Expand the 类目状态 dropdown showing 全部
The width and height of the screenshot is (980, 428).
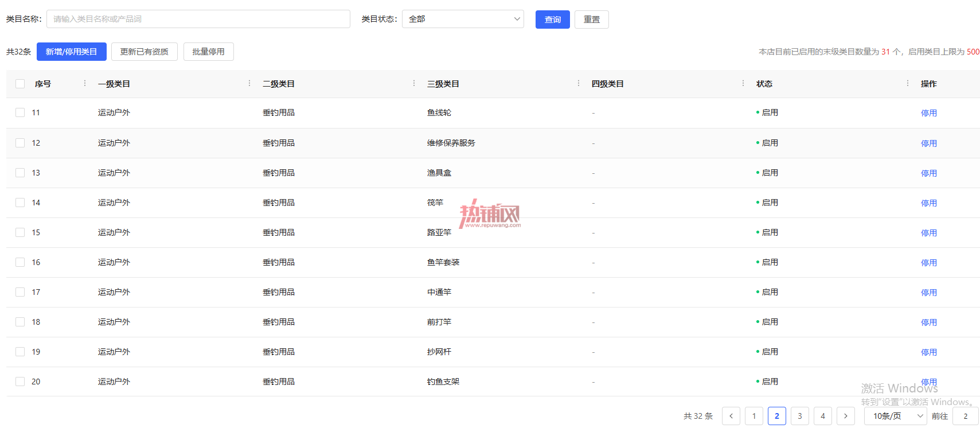coord(463,19)
